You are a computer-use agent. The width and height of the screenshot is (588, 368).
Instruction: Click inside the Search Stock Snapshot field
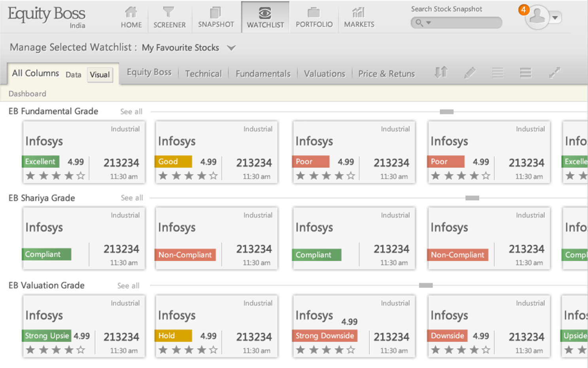point(456,23)
